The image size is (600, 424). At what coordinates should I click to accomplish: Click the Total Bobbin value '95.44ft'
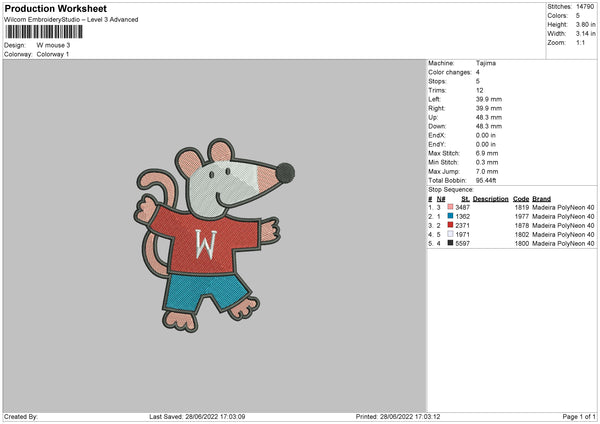[x=486, y=181]
